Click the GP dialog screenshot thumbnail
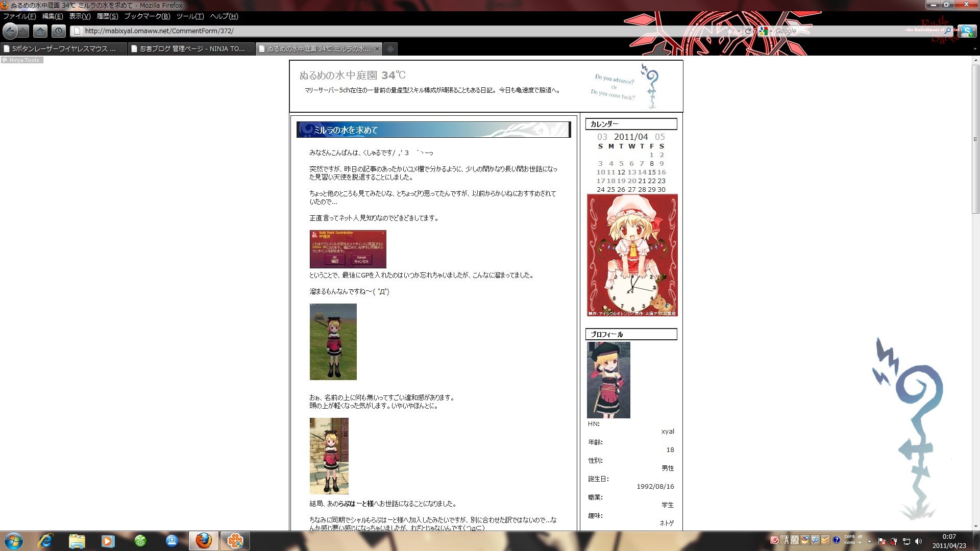This screenshot has width=980, height=551. pos(348,249)
